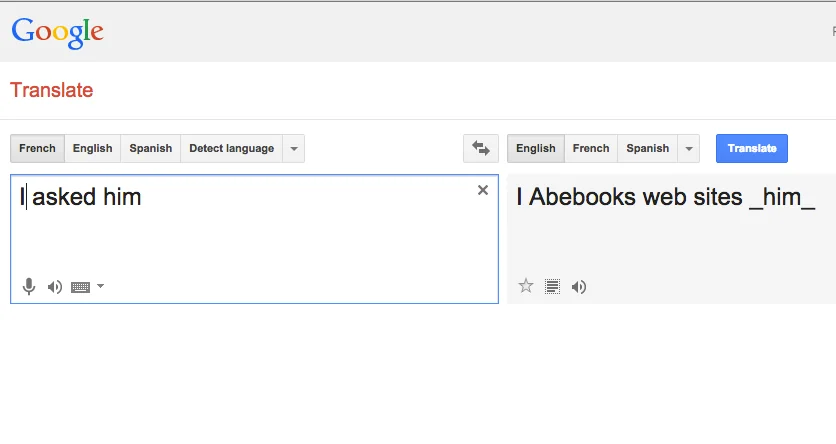Activate microphone voice input
Screen dimensions: 836x444
click(x=29, y=287)
